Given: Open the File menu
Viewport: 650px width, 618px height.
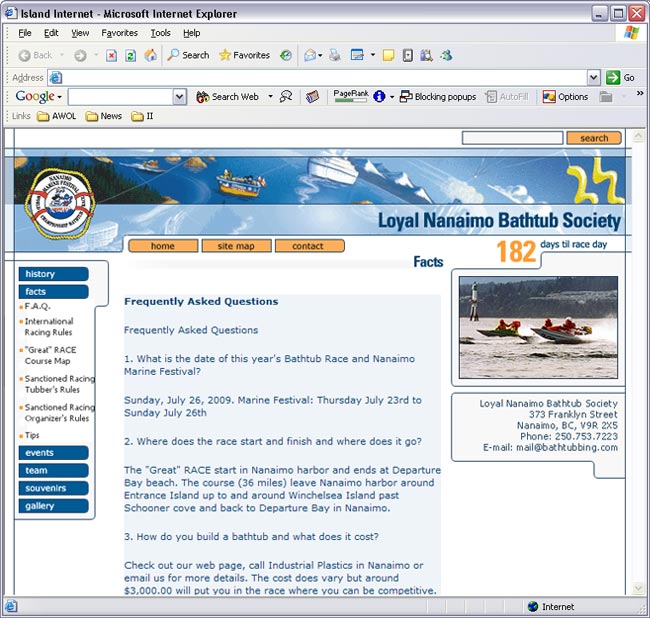Looking at the screenshot, I should coord(25,33).
